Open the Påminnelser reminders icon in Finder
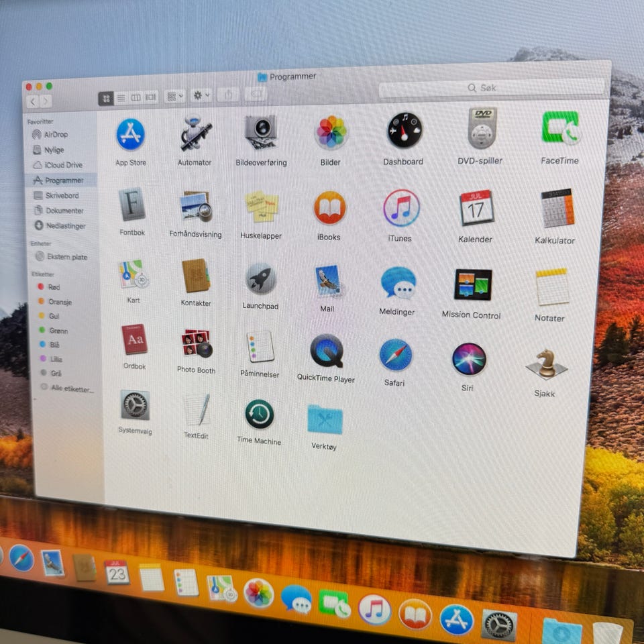Viewport: 644px width, 644px height. point(260,346)
